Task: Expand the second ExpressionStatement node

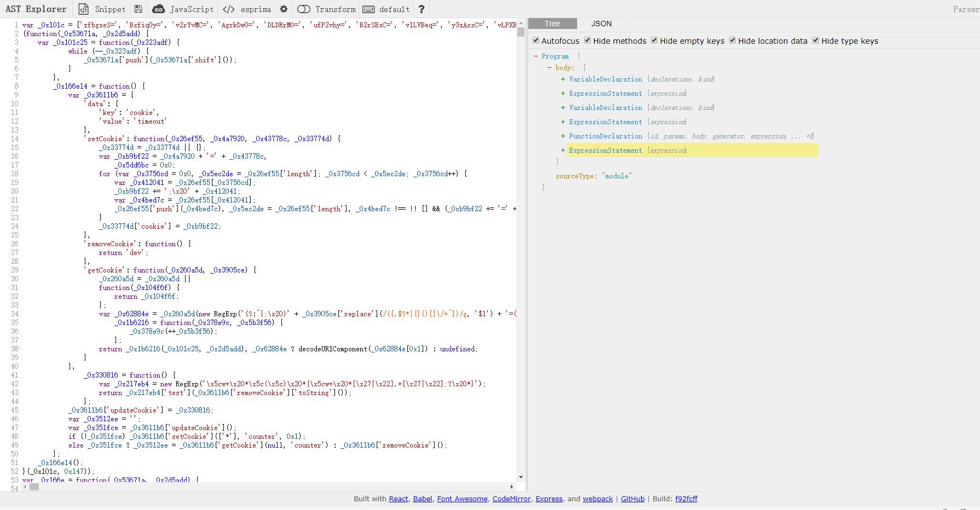Action: [563, 122]
